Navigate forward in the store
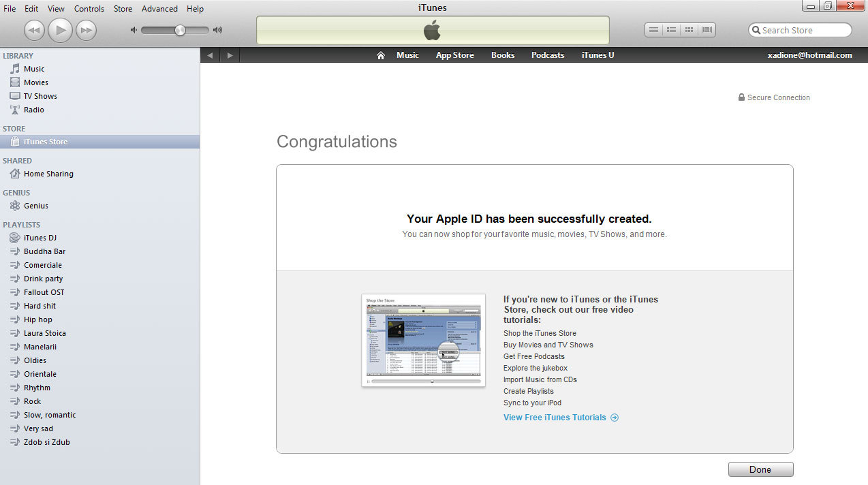This screenshot has width=868, height=485. [230, 55]
